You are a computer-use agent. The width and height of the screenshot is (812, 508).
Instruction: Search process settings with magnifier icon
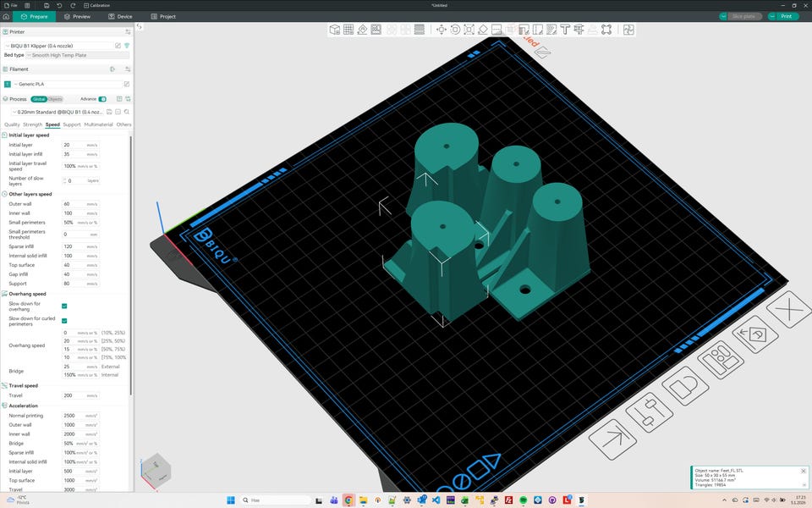(x=126, y=112)
